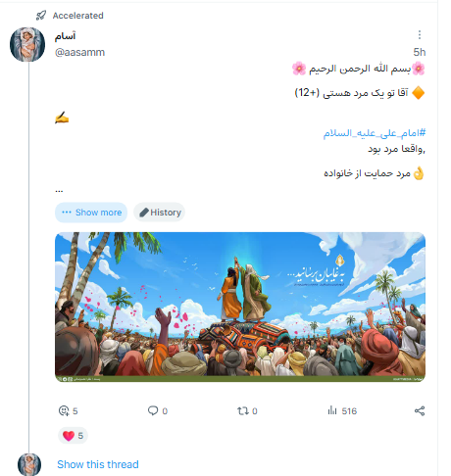Open the آسام profile avatar
Image resolution: width=451 pixels, height=476 pixels.
[x=27, y=44]
